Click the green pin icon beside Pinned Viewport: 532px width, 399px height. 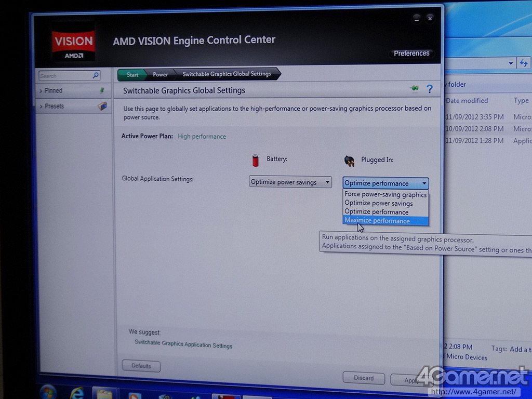[102, 90]
